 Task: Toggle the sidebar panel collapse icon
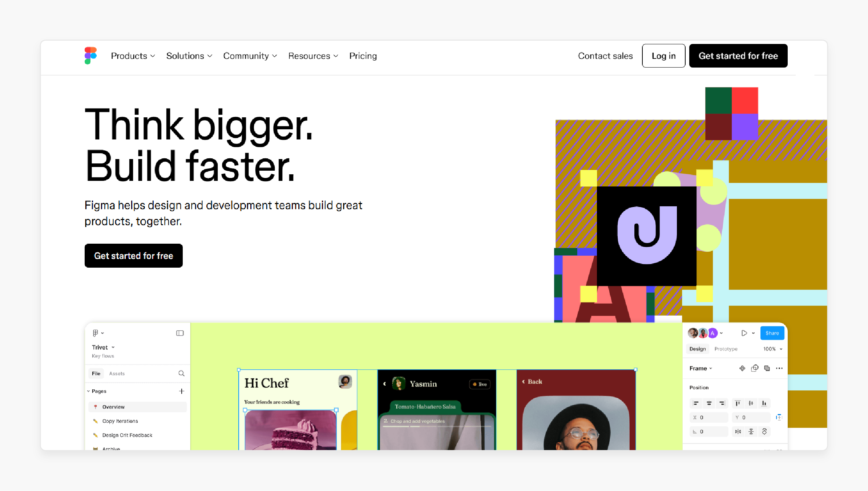coord(180,333)
